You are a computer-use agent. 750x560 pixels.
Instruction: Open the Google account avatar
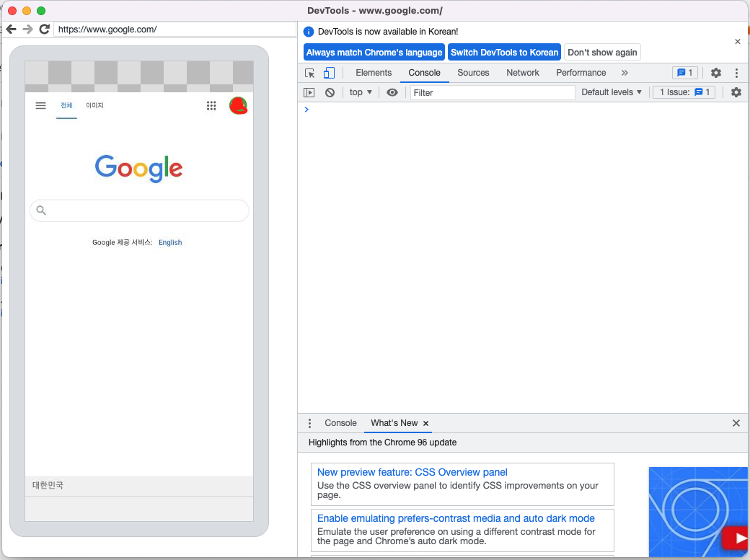tap(238, 106)
